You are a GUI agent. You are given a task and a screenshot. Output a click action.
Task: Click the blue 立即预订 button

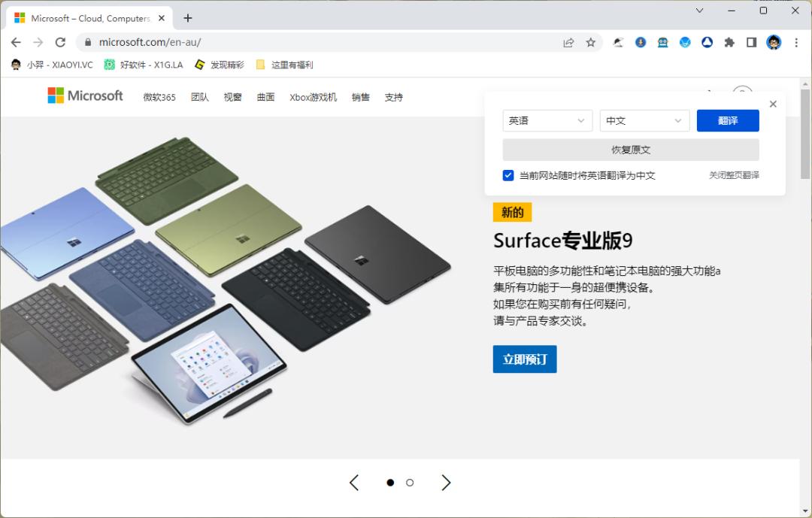(x=524, y=359)
